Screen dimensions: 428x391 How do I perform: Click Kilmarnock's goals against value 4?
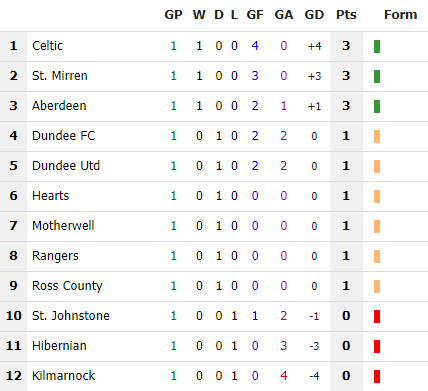[283, 376]
